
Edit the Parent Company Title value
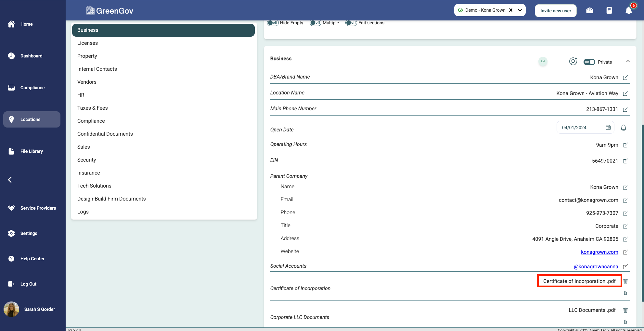coord(625,226)
